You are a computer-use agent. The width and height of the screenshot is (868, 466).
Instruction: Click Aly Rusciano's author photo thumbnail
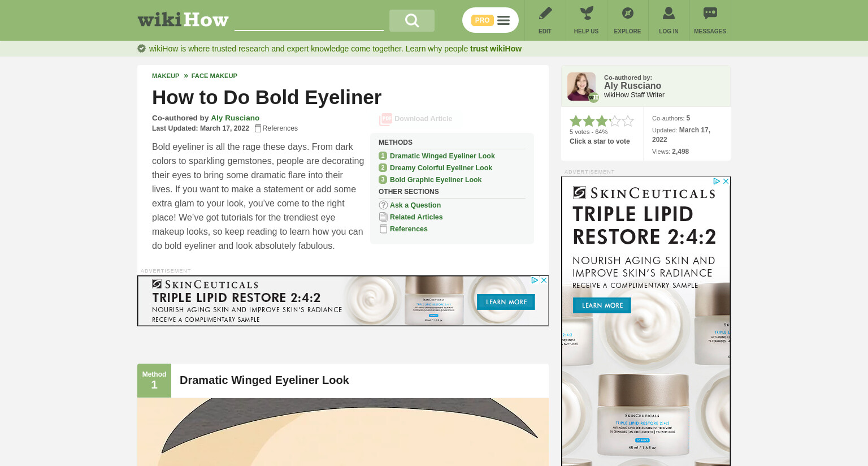point(581,87)
